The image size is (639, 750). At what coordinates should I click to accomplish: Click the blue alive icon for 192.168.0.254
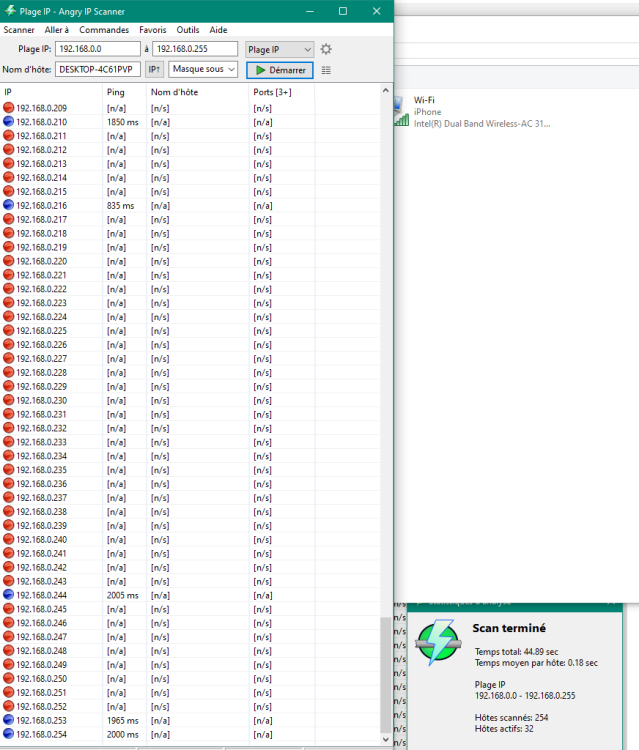[x=8, y=734]
